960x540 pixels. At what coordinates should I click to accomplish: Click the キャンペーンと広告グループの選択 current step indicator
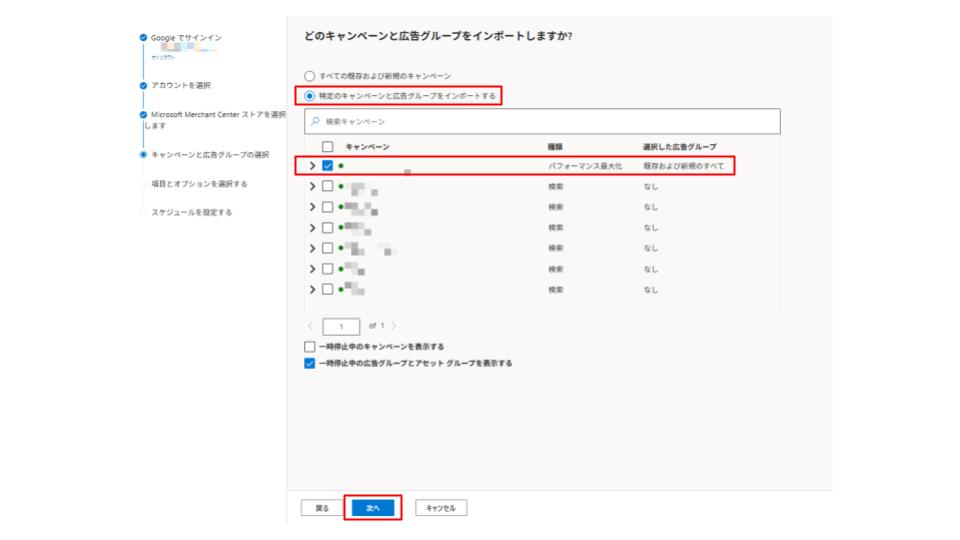144,155
